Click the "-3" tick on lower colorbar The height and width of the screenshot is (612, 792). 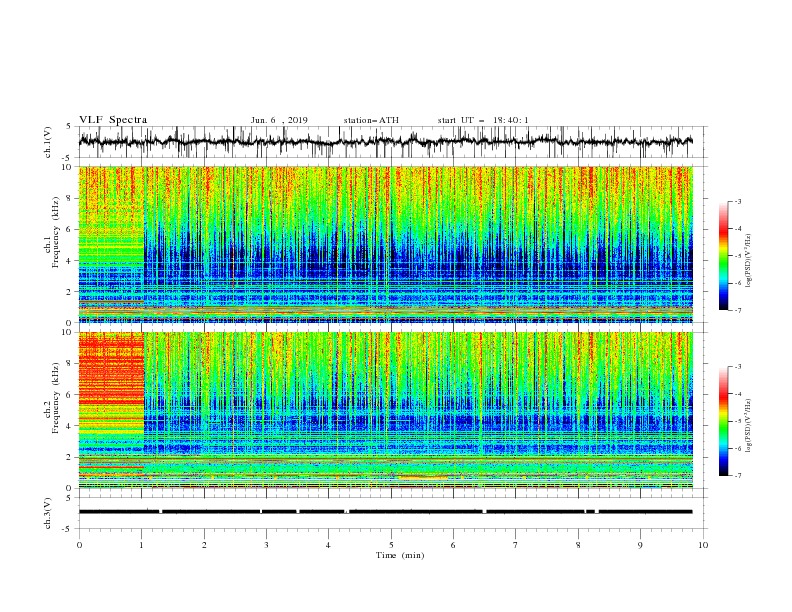click(738, 367)
